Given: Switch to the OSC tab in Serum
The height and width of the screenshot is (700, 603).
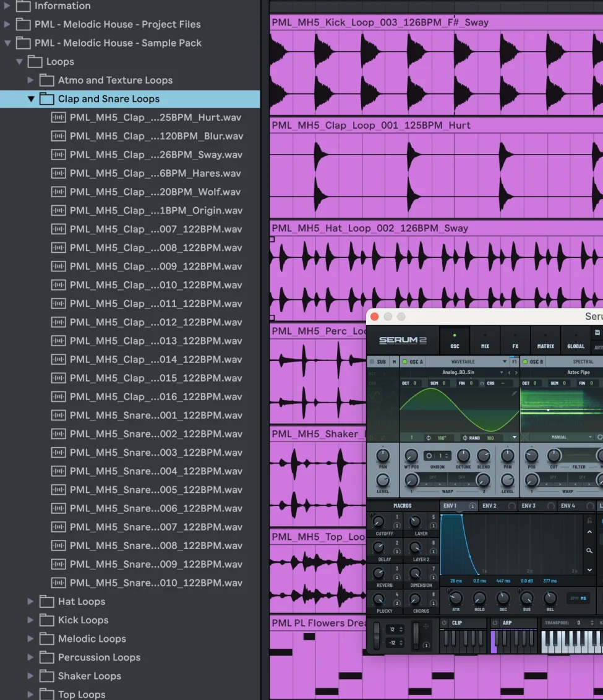Looking at the screenshot, I should click(x=455, y=341).
